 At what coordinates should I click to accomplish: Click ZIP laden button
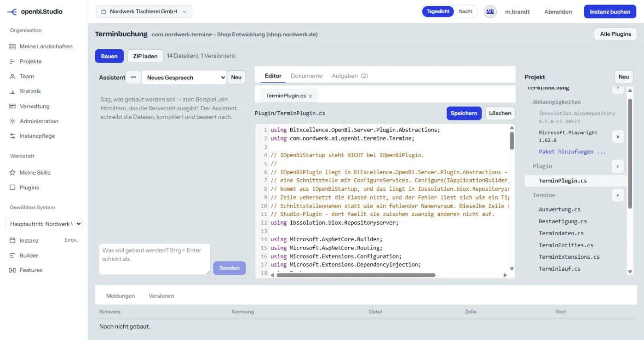click(145, 56)
